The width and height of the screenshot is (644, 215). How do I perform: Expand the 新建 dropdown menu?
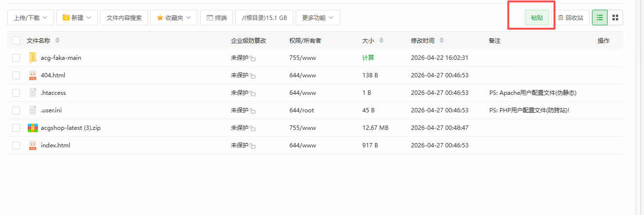pyautogui.click(x=77, y=18)
